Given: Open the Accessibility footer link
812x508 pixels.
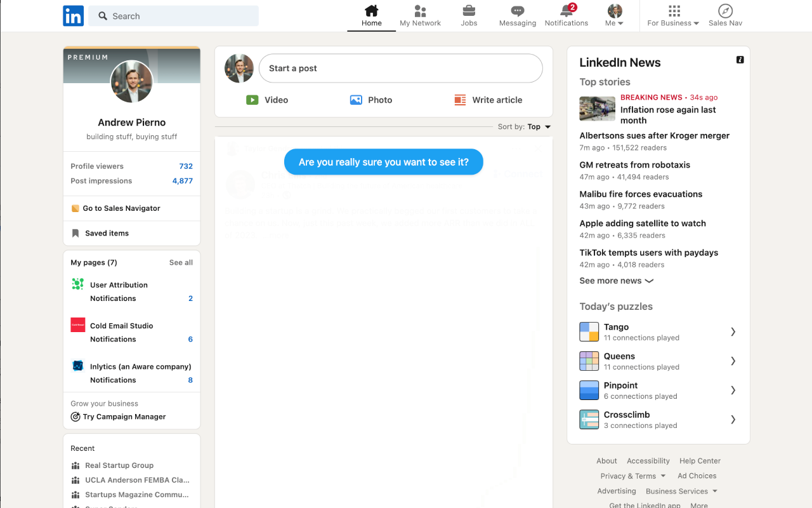Looking at the screenshot, I should (x=648, y=461).
